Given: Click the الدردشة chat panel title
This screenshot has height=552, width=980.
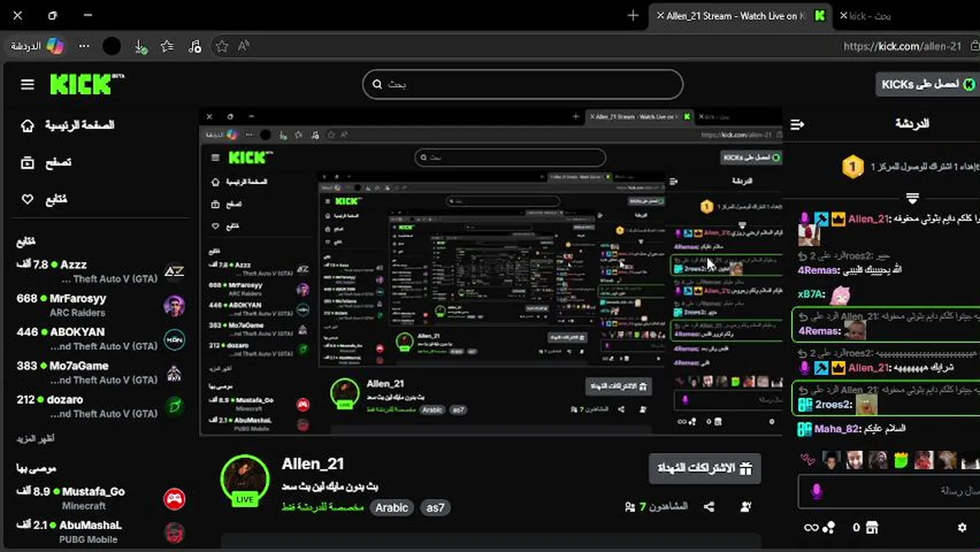Looking at the screenshot, I should coord(913,124).
